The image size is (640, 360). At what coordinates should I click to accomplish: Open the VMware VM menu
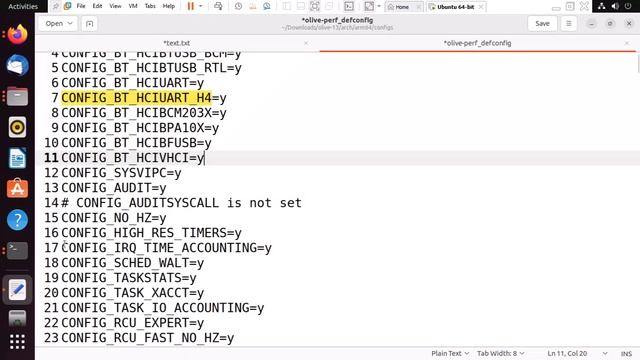point(133,6)
